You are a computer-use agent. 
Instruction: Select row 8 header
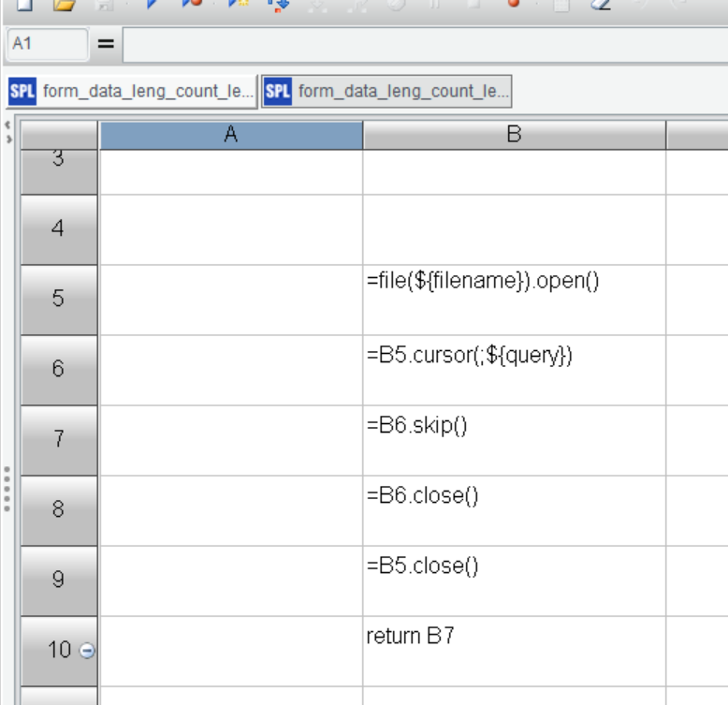[x=59, y=510]
